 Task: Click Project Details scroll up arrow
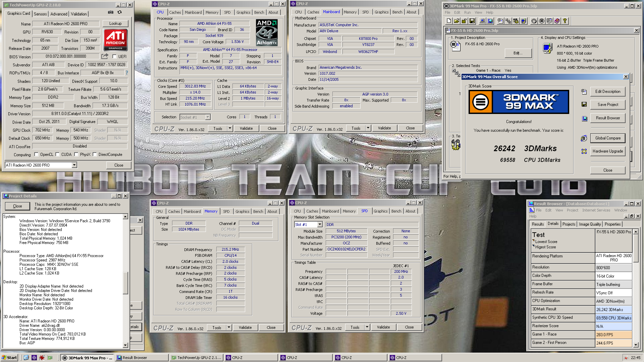[125, 217]
